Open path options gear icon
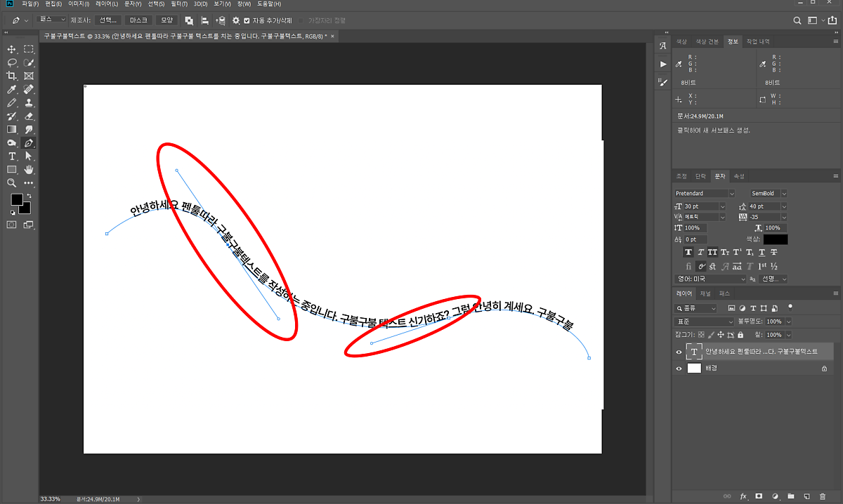843x504 pixels. (236, 20)
